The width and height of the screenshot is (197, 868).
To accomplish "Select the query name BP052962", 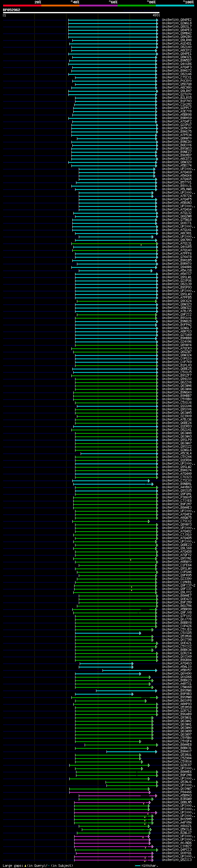I will click(11, 10).
